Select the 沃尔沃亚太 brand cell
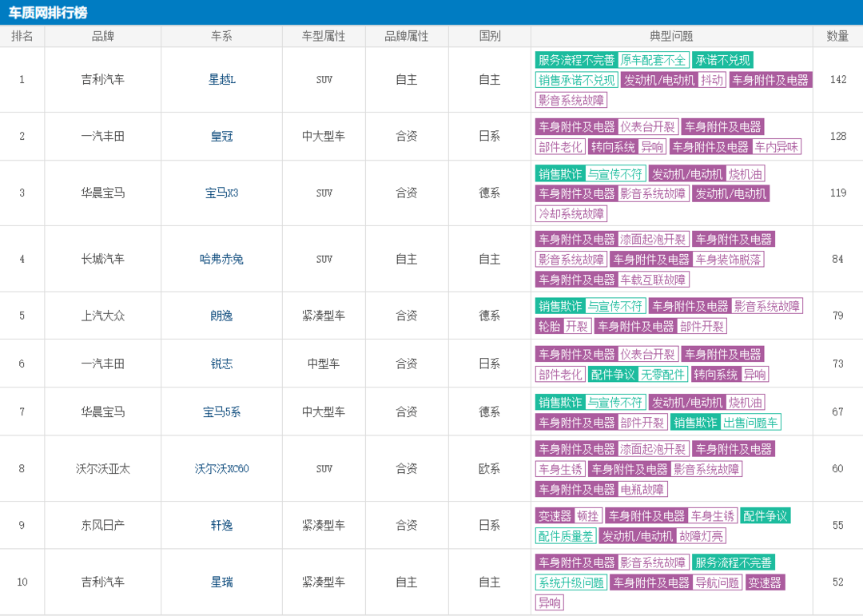The image size is (863, 616). (x=103, y=468)
